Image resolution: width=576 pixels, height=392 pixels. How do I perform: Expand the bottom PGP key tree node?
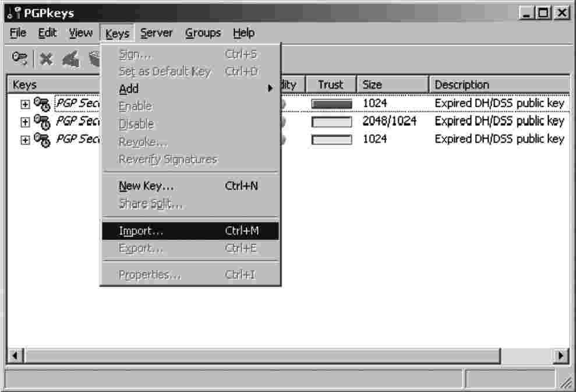pyautogui.click(x=25, y=140)
